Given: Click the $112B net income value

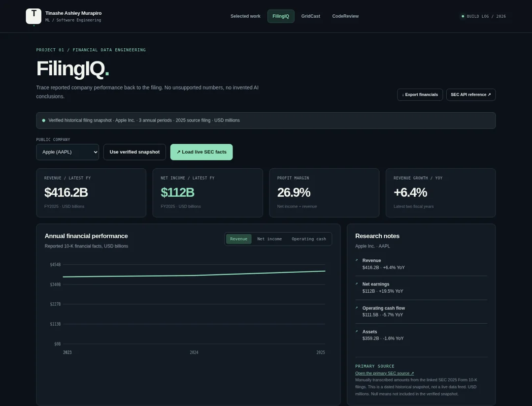Looking at the screenshot, I should [x=177, y=192].
